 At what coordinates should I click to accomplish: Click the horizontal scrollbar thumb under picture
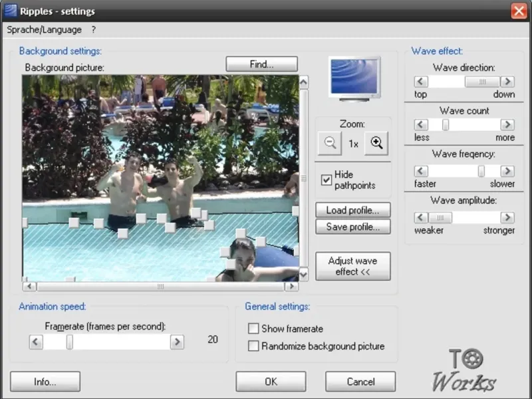point(160,287)
